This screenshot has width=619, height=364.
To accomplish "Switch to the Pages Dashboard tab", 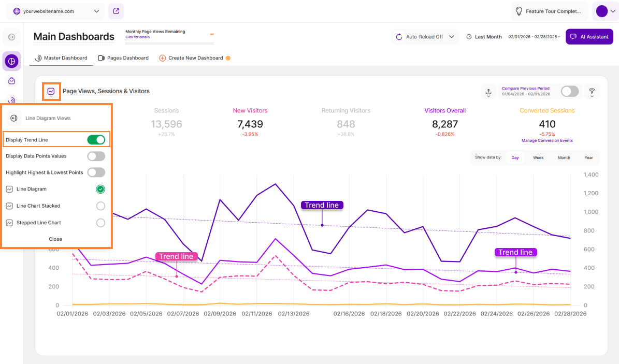I will pyautogui.click(x=123, y=58).
